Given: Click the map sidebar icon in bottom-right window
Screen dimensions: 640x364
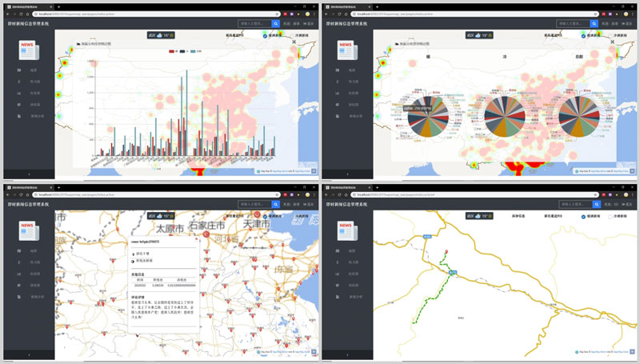Looking at the screenshot, I should pos(338,251).
